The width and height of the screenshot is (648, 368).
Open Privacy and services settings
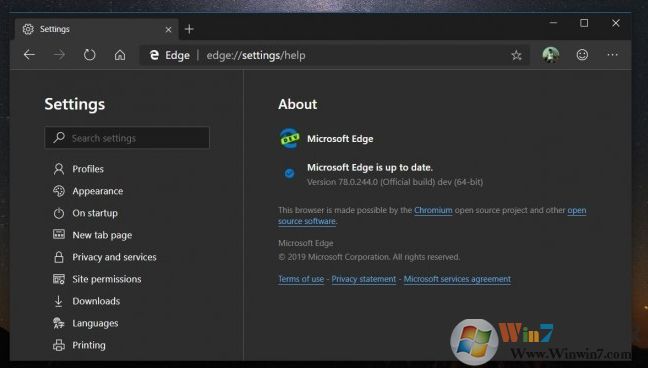(114, 257)
